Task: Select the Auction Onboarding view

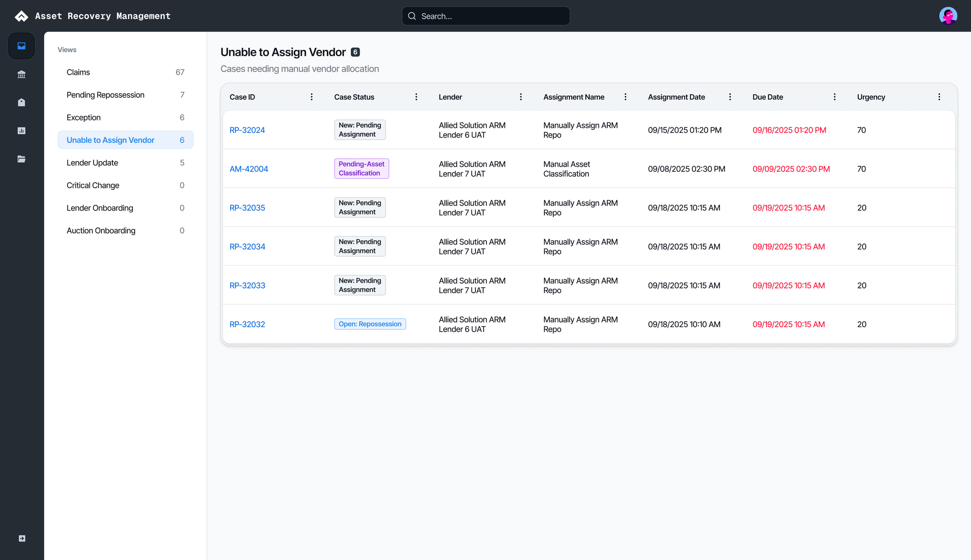Action: click(125, 230)
